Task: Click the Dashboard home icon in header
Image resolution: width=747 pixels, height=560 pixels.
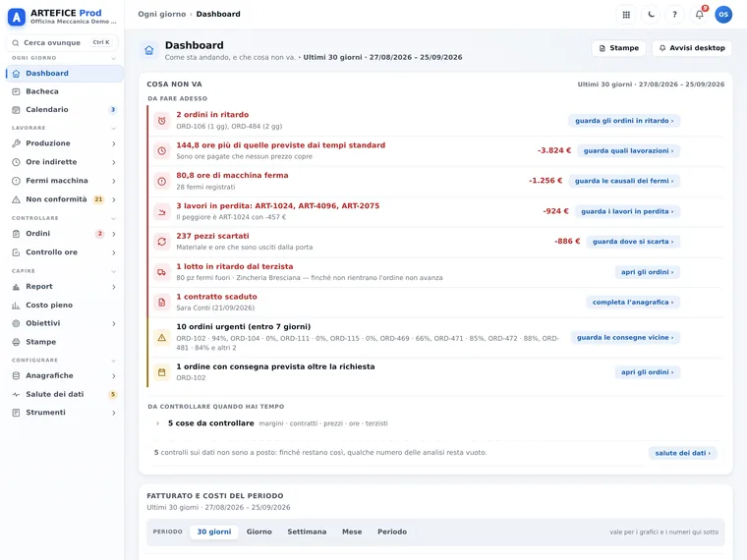Action: [x=149, y=50]
